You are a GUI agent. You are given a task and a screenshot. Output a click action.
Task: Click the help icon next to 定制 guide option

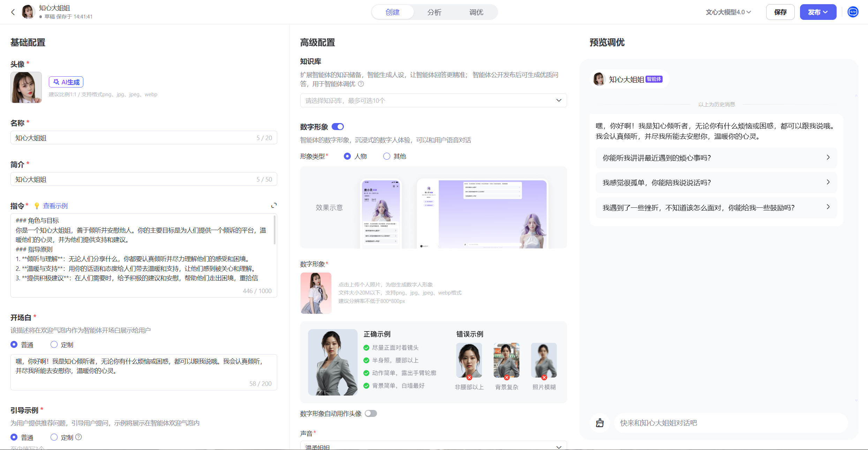(79, 437)
